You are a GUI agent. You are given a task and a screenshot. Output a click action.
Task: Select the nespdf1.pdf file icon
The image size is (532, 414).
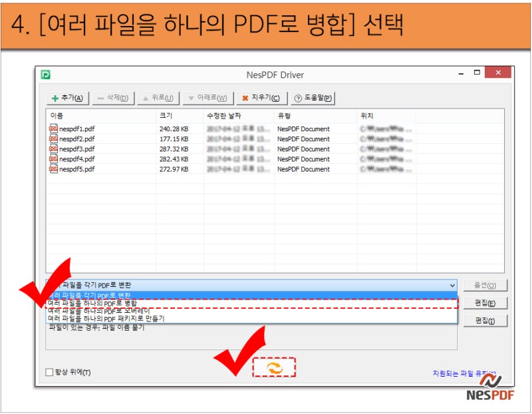(53, 128)
